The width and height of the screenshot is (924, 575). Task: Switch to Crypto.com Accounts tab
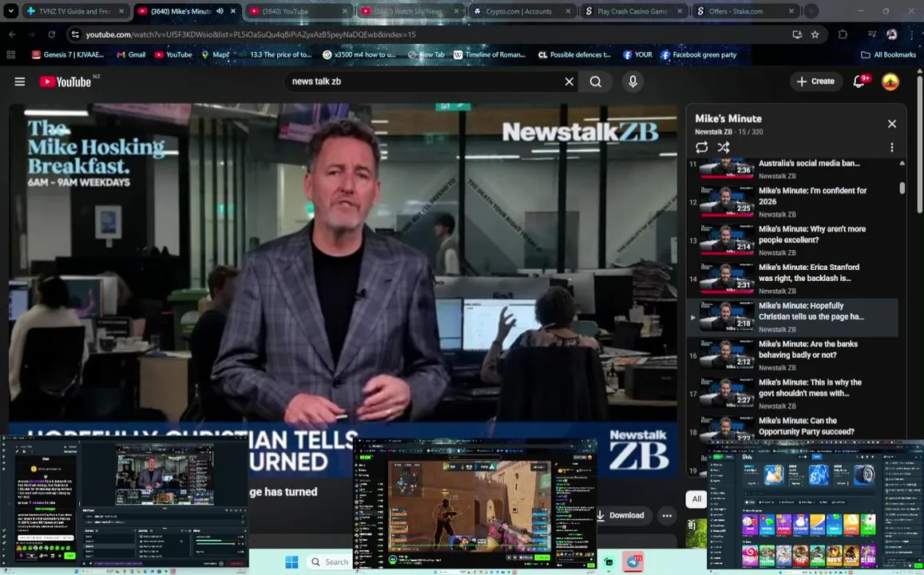[517, 11]
